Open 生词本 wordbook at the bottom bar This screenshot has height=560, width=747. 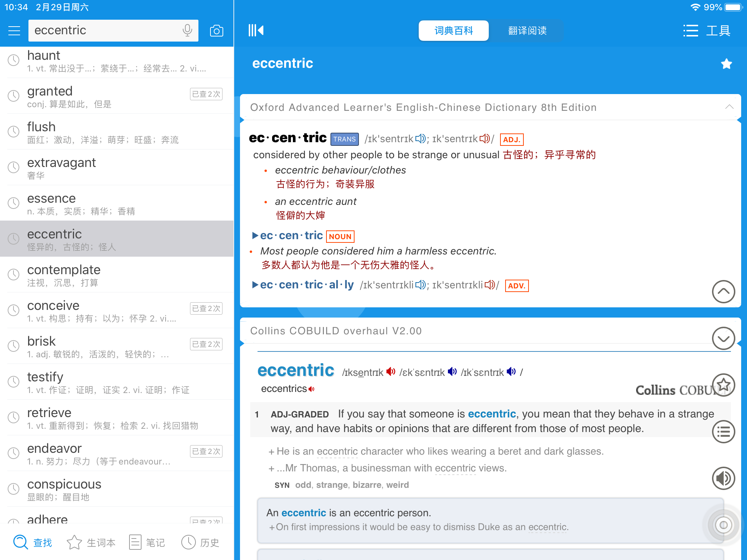point(91,542)
